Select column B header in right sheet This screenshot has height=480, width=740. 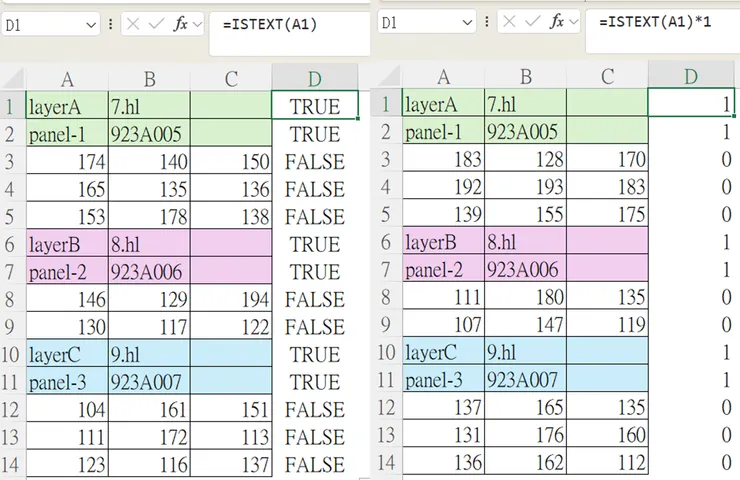point(525,76)
